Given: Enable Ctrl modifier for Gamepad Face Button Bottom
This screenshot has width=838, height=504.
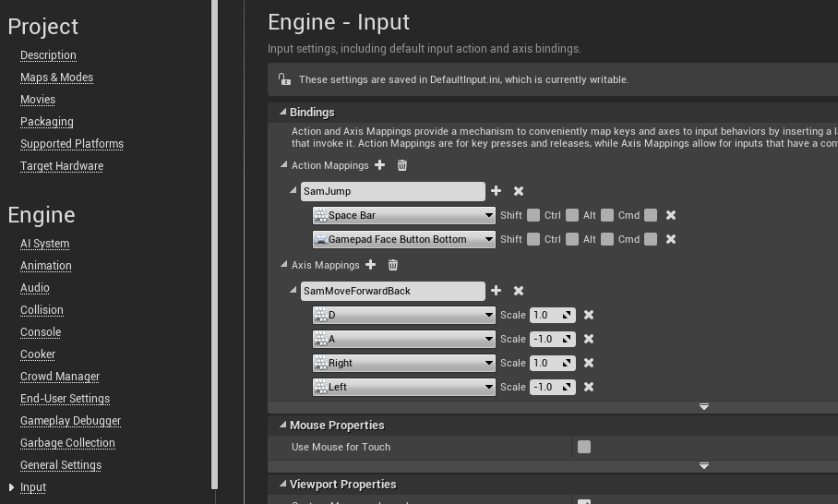Looking at the screenshot, I should (572, 239).
